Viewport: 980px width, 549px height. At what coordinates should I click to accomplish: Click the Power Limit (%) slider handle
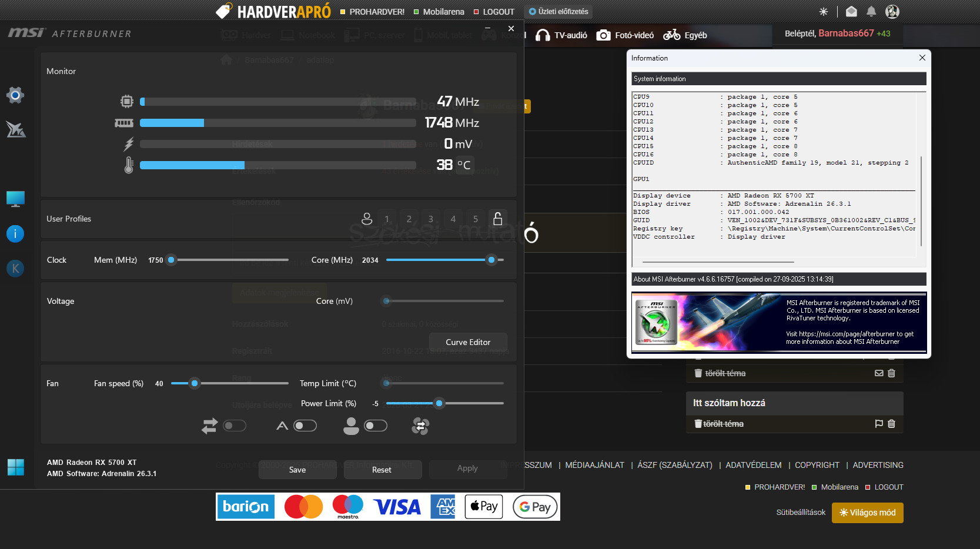pos(439,403)
